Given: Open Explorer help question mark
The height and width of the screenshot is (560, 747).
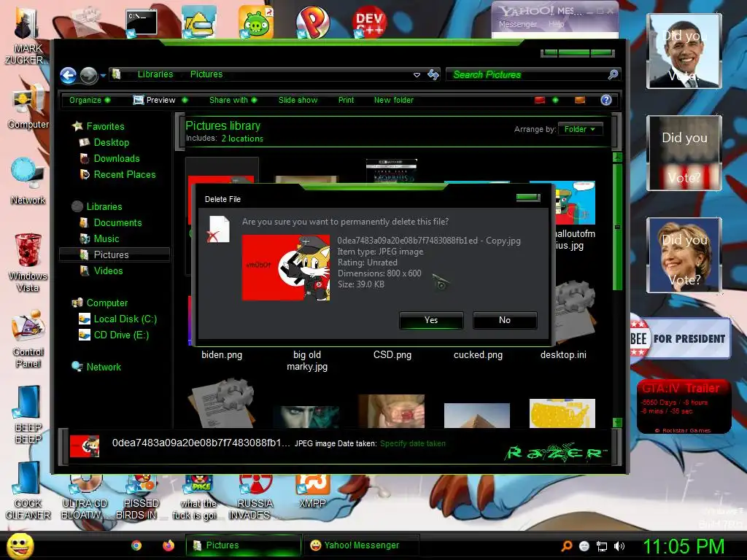Looking at the screenshot, I should tap(606, 100).
